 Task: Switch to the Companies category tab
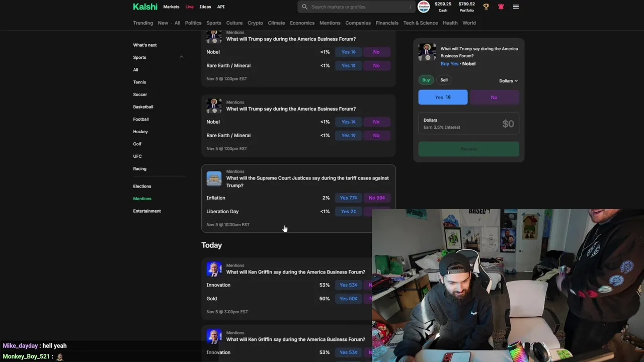tap(358, 23)
